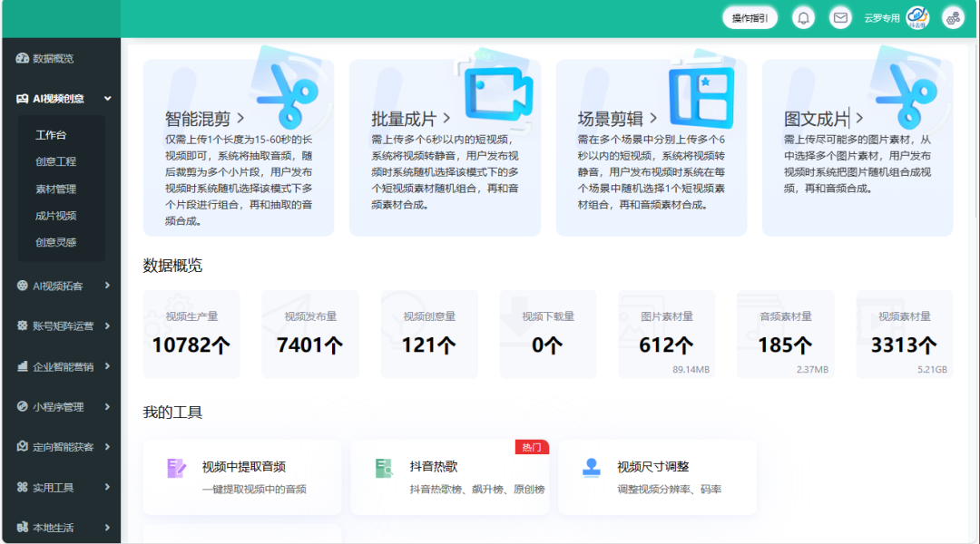Viewport: 980px width, 544px height.
Task: Click the red 热门 badge
Action: (532, 447)
